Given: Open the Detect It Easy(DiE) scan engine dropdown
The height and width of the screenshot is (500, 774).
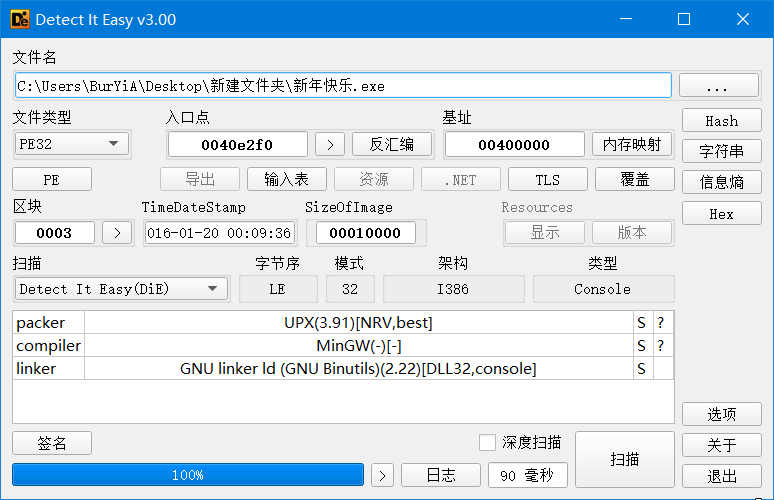Looking at the screenshot, I should (121, 289).
